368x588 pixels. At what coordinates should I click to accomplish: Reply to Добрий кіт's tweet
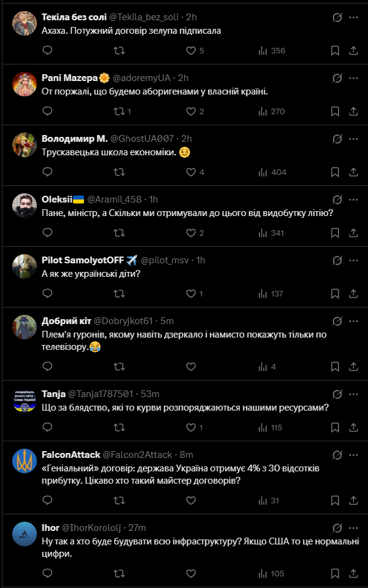point(48,366)
